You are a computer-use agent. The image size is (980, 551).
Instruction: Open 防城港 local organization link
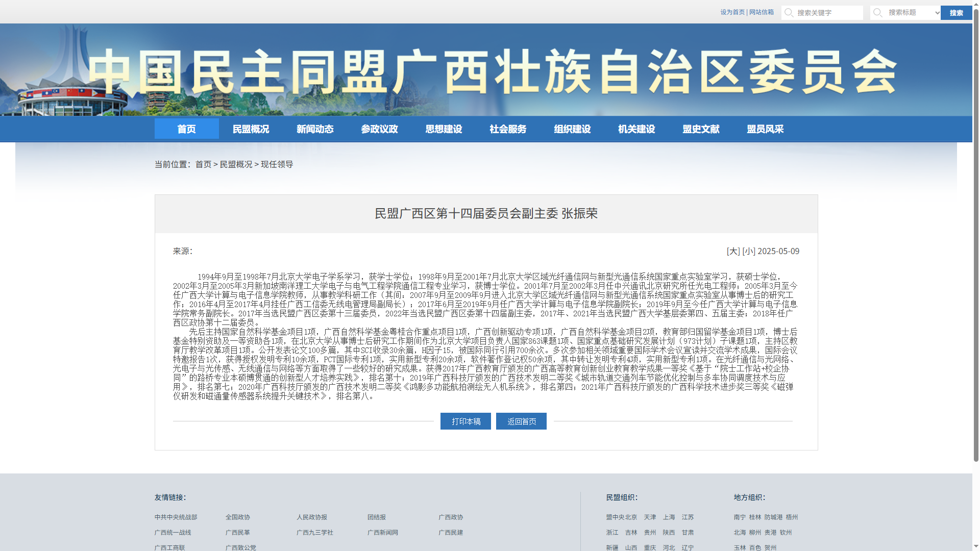coord(774,517)
